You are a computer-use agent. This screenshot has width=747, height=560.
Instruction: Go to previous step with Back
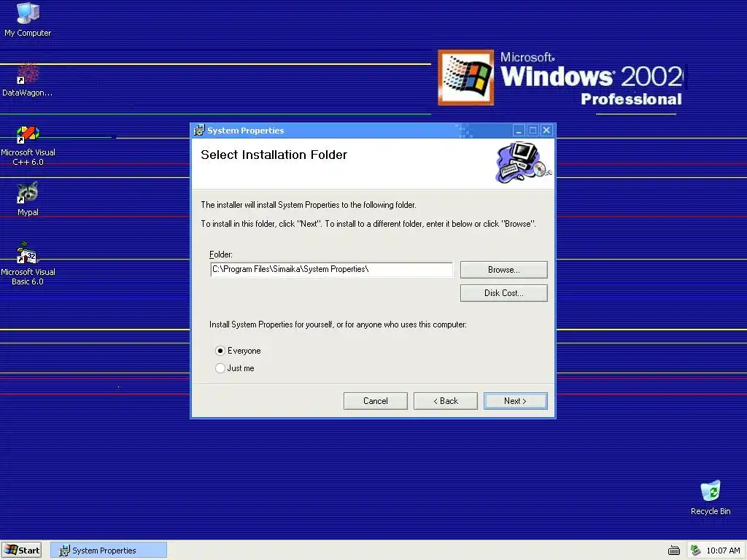(446, 401)
